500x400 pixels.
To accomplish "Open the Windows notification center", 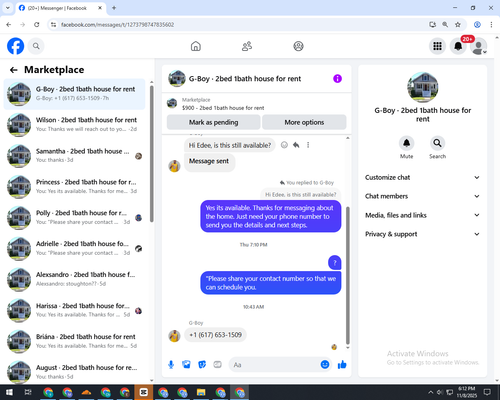I will (x=487, y=392).
